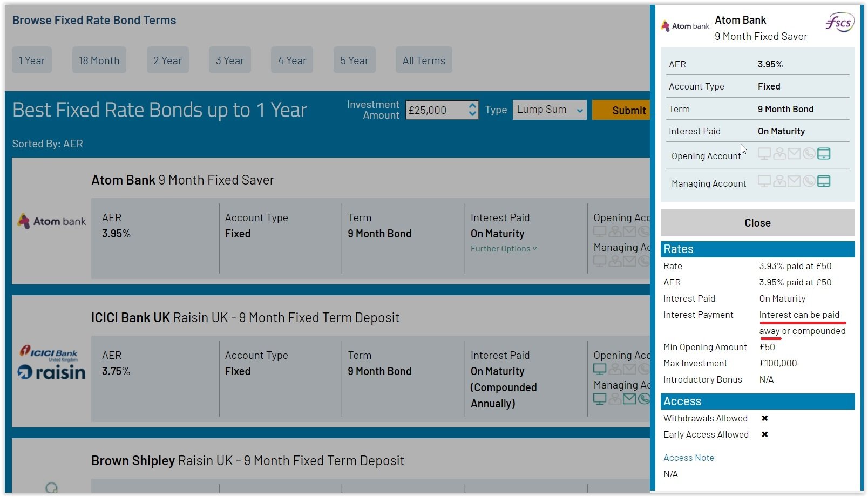
Task: Click the ICICI Bank raisin logo
Action: tap(52, 363)
